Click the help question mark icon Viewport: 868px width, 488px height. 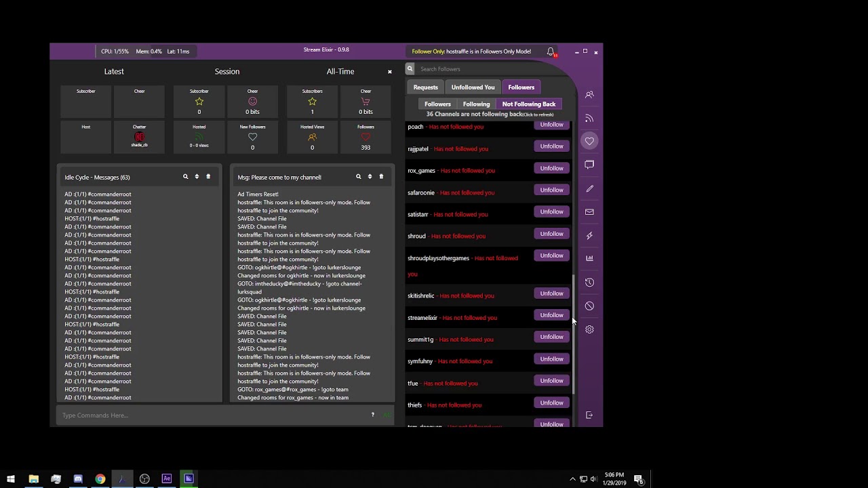pyautogui.click(x=372, y=415)
